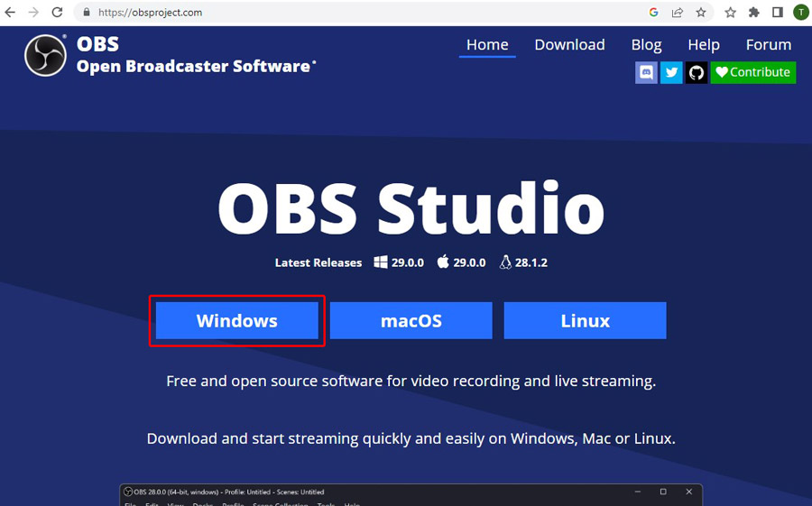Viewport: 812px width, 506px height.
Task: Click the Latest Releases text
Action: 318,262
